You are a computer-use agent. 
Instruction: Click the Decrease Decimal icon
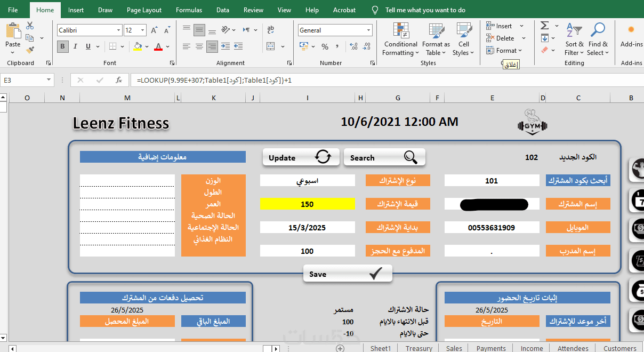point(365,46)
